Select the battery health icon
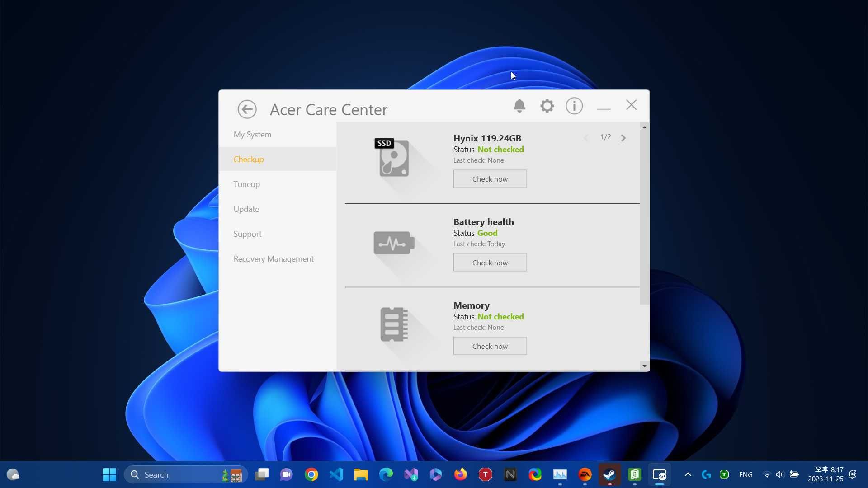The width and height of the screenshot is (868, 488). pyautogui.click(x=394, y=243)
